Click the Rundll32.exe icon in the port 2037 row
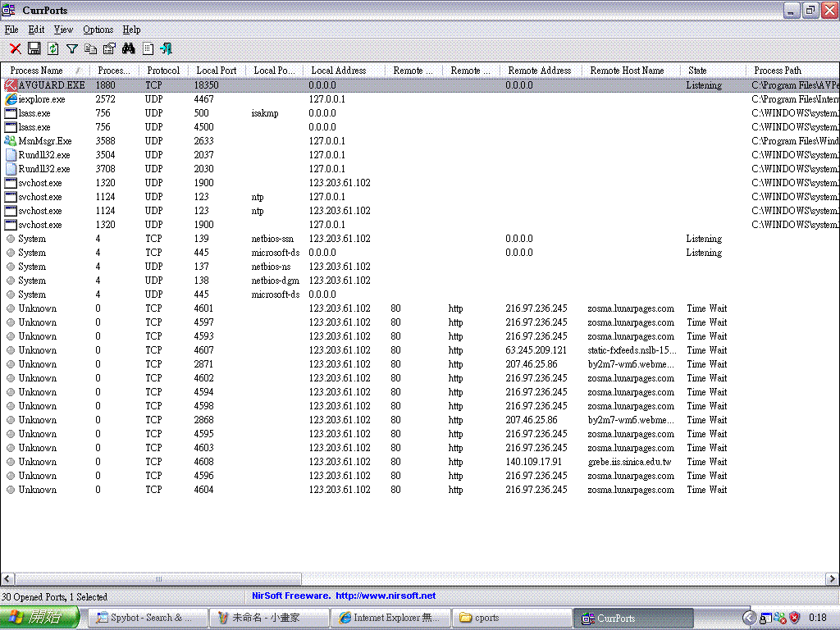 (10, 155)
